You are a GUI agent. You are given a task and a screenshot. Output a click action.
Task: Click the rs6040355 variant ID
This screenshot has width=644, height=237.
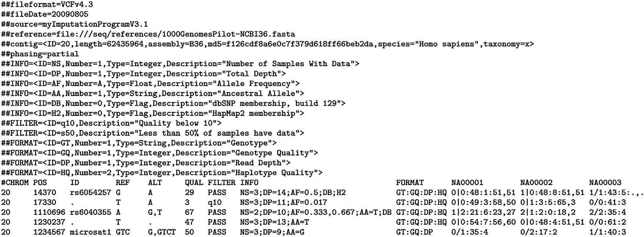pos(91,212)
